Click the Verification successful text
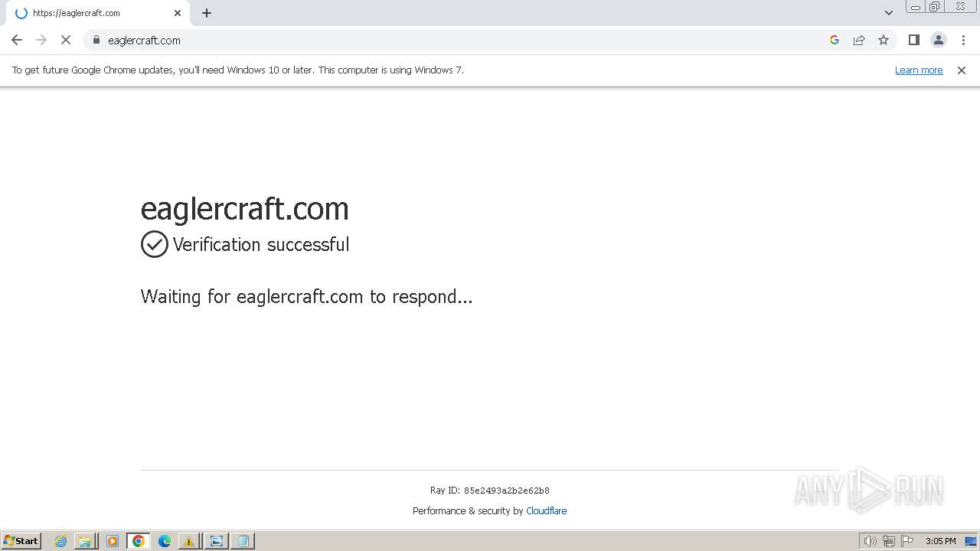The width and height of the screenshot is (980, 551). [261, 244]
